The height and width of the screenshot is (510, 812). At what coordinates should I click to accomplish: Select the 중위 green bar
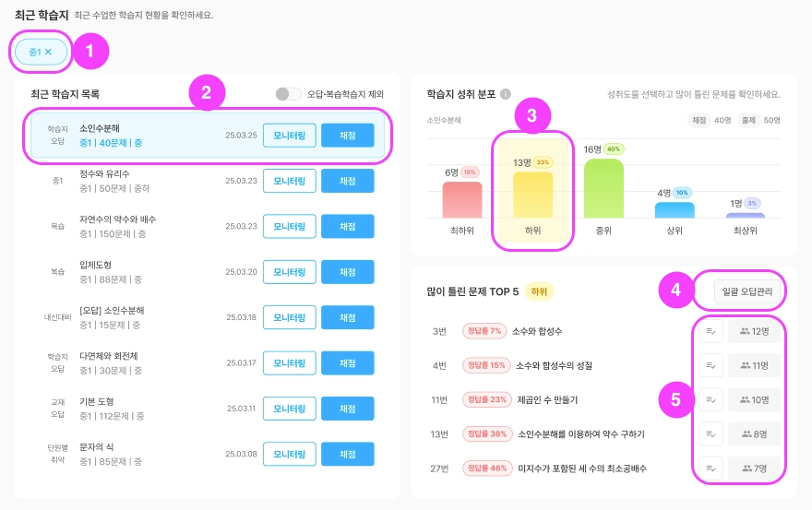(x=604, y=188)
